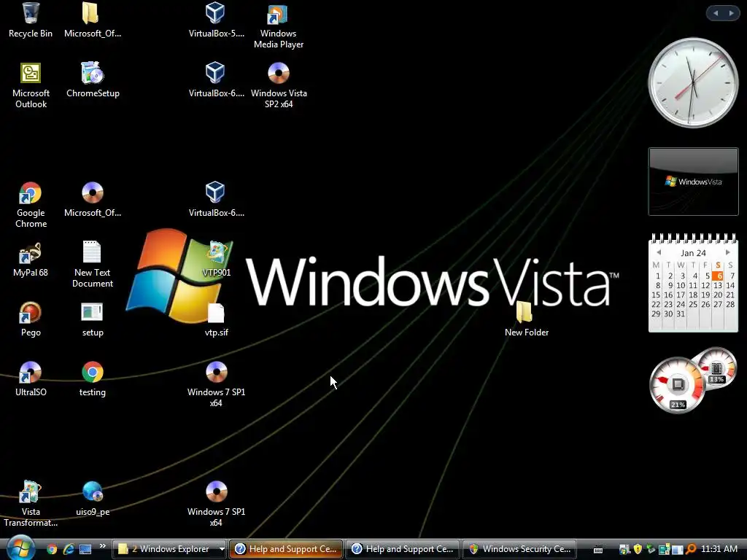747x560 pixels.
Task: Select the Microsoft_Of... folder icon
Action: point(92,20)
